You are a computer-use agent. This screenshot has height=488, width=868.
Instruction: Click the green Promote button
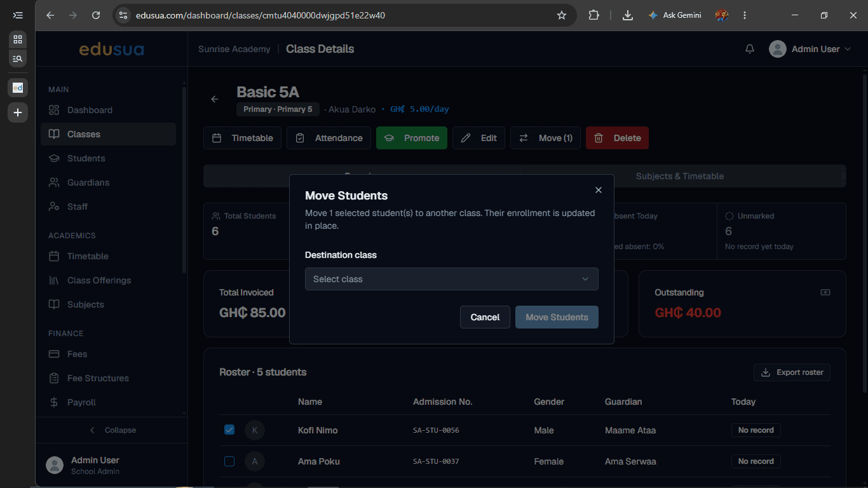[412, 138]
